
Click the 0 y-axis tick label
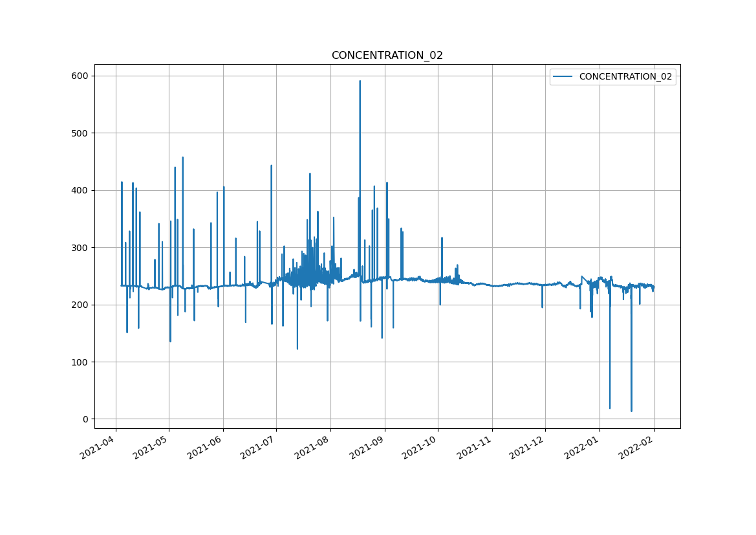click(x=85, y=419)
